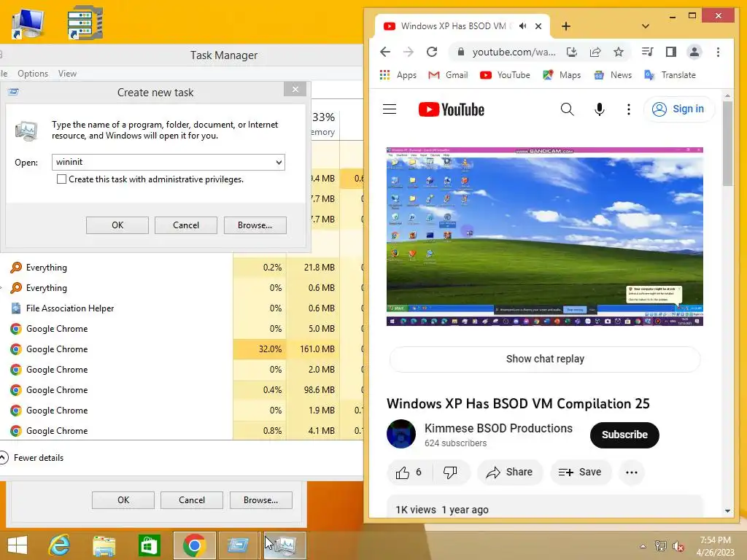Image resolution: width=747 pixels, height=560 pixels.
Task: Click Share button under the video
Action: (x=509, y=472)
